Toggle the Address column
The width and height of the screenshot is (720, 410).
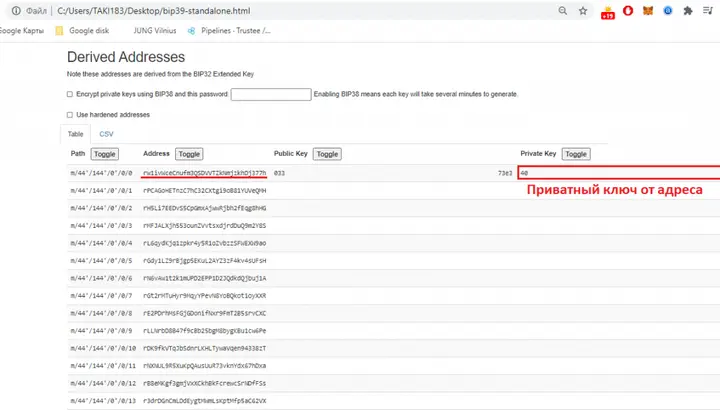click(x=189, y=154)
